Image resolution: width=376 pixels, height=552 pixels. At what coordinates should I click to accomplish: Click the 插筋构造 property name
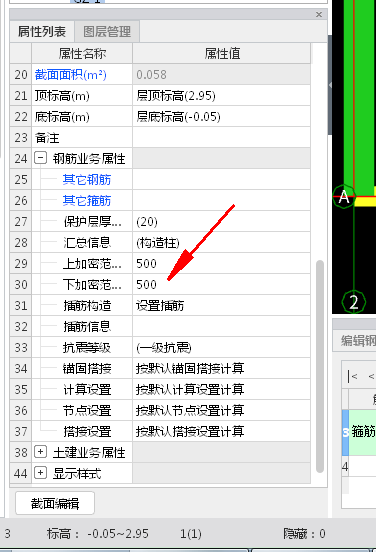click(x=87, y=306)
